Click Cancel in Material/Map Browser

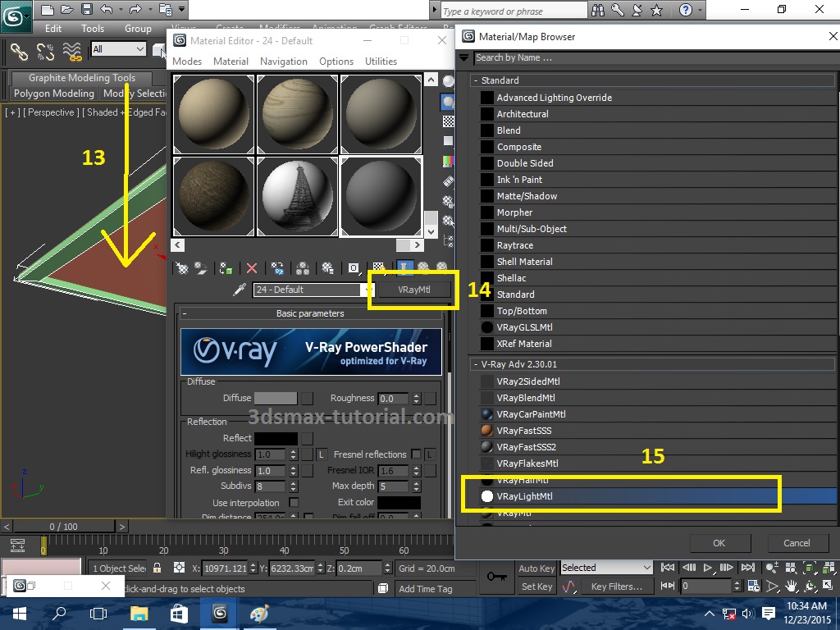click(x=797, y=543)
